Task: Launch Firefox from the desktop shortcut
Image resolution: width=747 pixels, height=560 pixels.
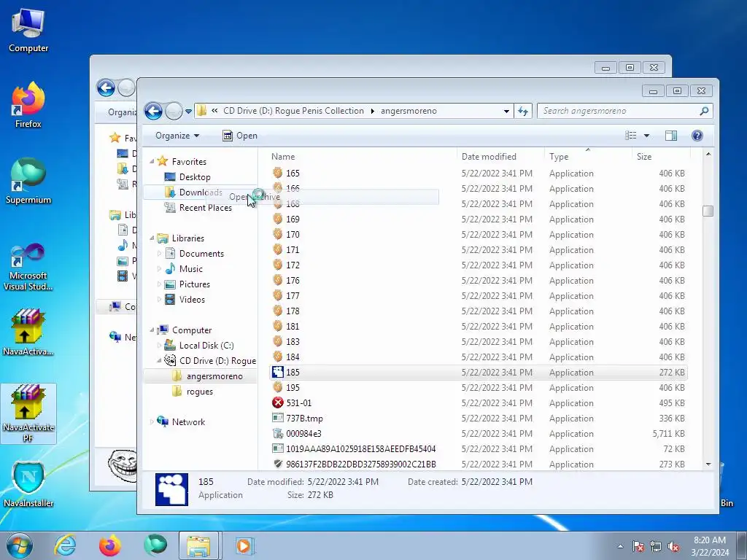Action: pyautogui.click(x=28, y=105)
